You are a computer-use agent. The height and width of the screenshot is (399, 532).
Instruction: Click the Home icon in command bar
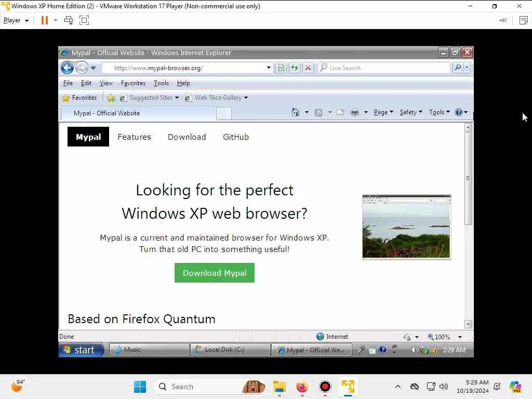[296, 112]
